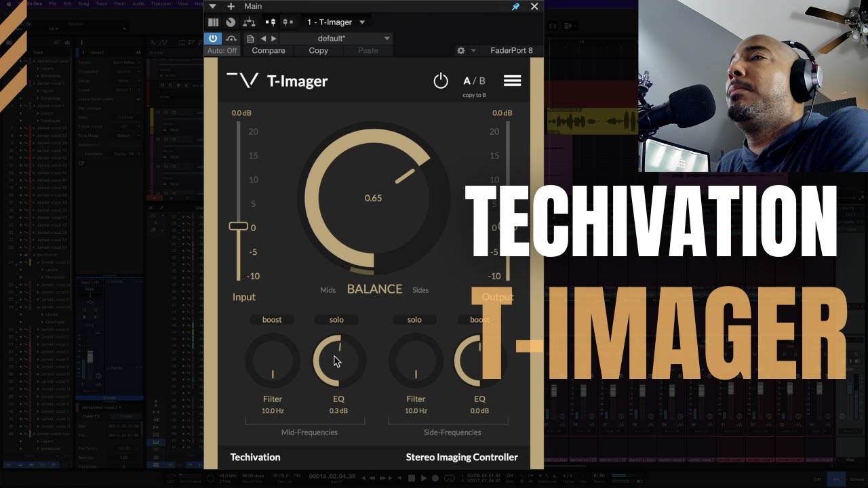Viewport: 868px width, 488px height.
Task: Click the green Play button in transport
Action: [x=425, y=478]
